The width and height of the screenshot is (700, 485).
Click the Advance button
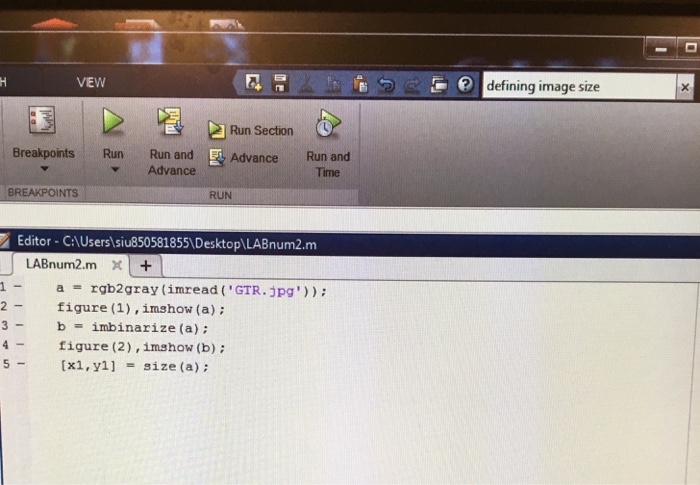point(244,158)
